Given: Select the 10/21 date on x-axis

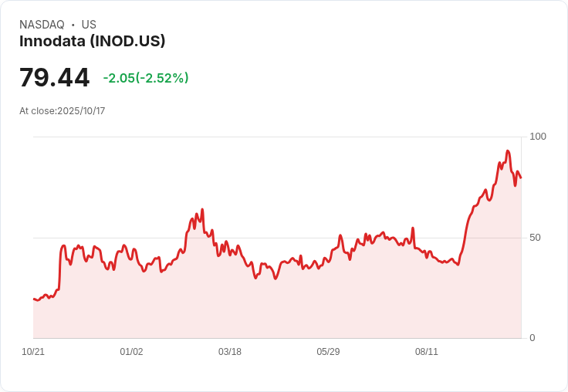Looking at the screenshot, I should point(33,352).
